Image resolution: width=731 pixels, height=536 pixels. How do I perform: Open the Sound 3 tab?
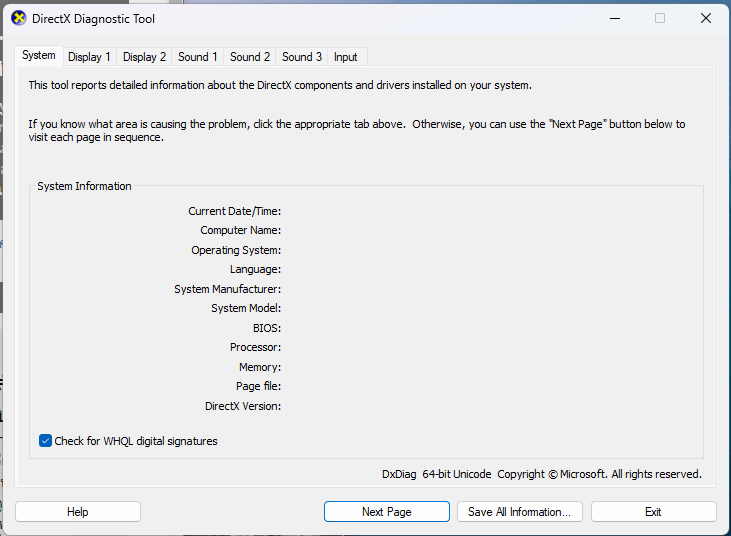click(x=302, y=57)
